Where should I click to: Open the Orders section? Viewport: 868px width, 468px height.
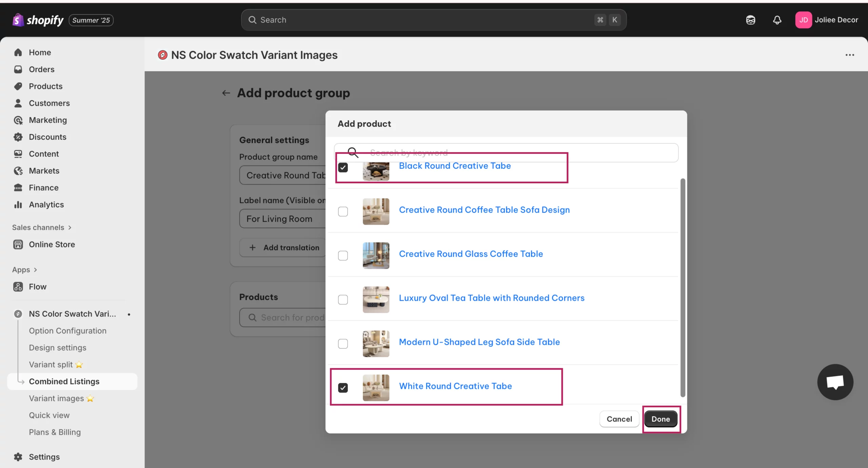[x=41, y=69]
